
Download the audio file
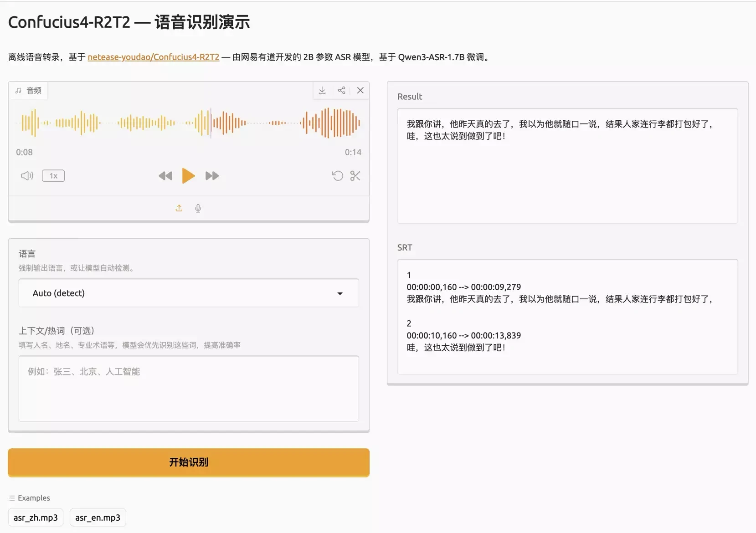coord(322,90)
